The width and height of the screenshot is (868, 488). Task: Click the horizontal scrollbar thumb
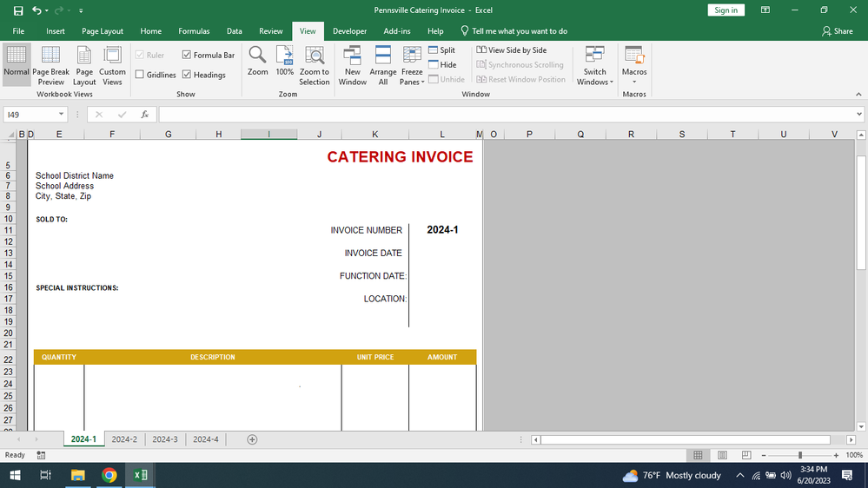pos(686,439)
